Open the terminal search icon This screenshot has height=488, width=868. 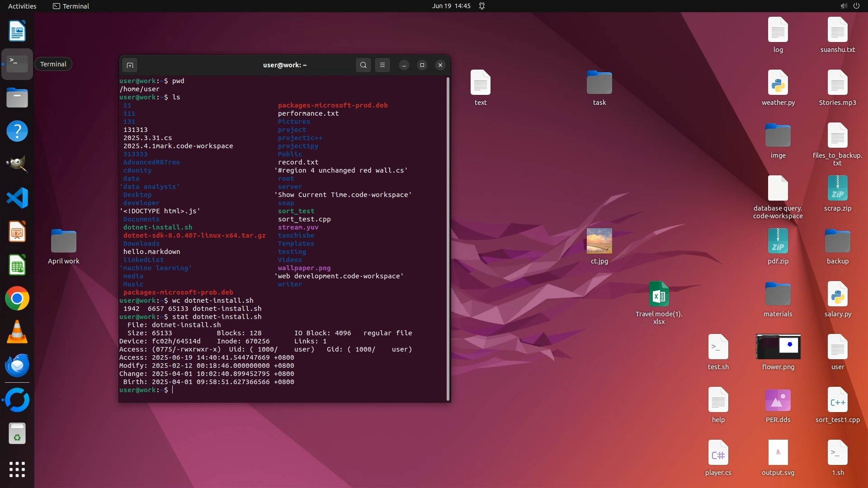point(363,65)
